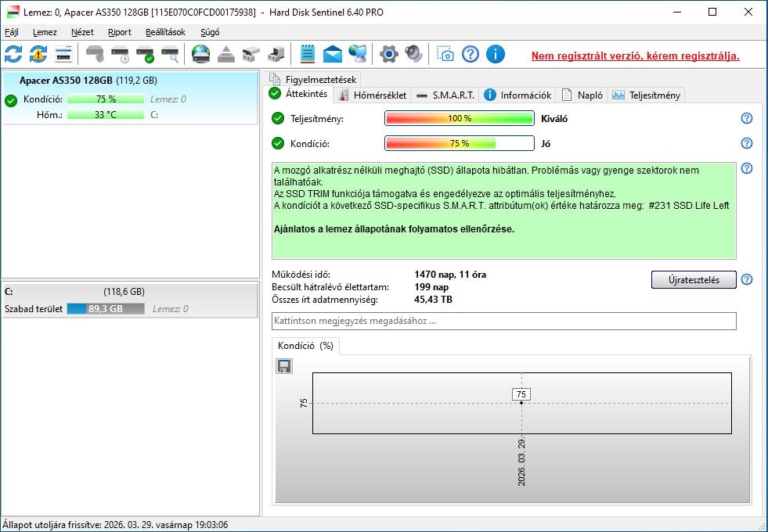Image resolution: width=768 pixels, height=532 pixels.
Task: Click the red unregistered version link
Action: point(635,56)
